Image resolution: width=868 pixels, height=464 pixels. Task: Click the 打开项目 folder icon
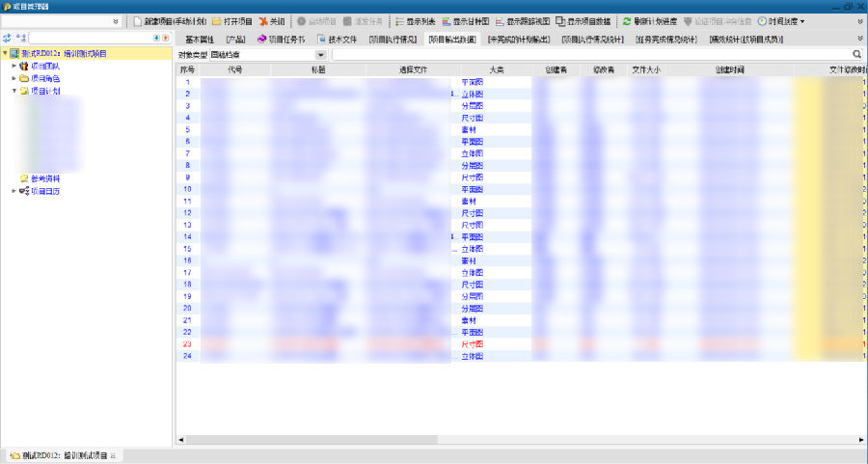coord(217,21)
